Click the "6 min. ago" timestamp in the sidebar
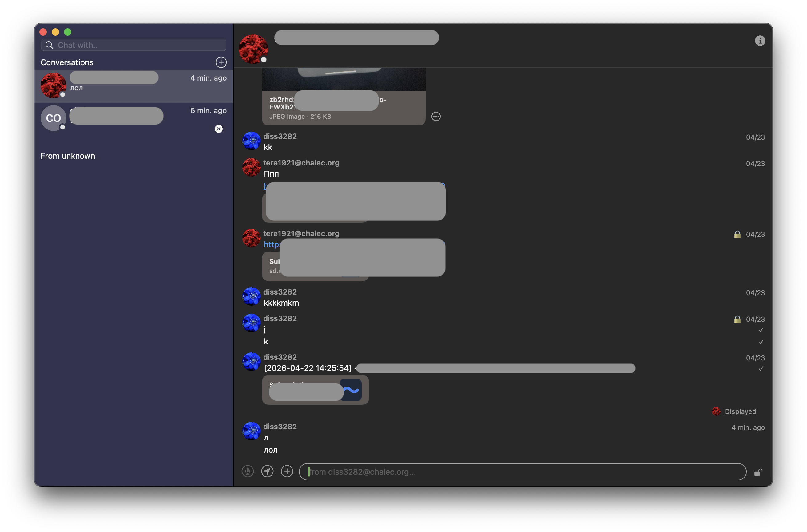Image resolution: width=807 pixels, height=532 pixels. pyautogui.click(x=208, y=111)
